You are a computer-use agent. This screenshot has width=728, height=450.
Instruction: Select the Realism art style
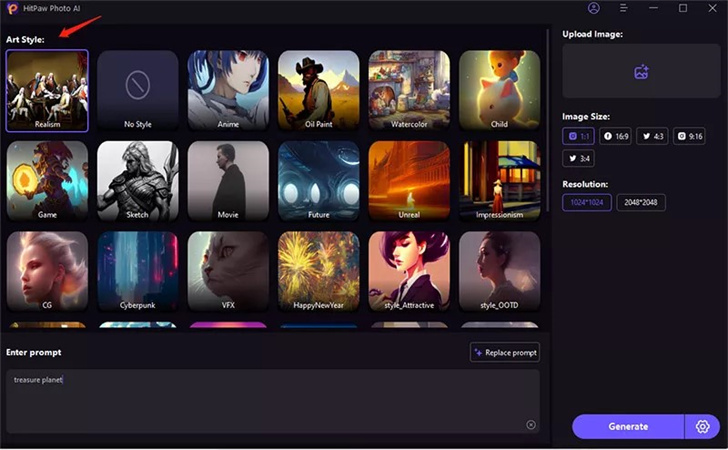click(47, 91)
